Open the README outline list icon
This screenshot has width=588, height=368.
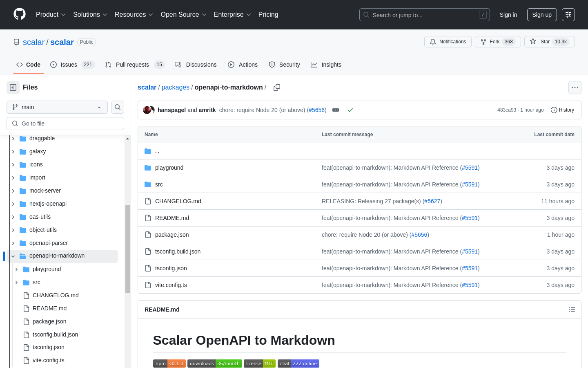tap(572, 310)
